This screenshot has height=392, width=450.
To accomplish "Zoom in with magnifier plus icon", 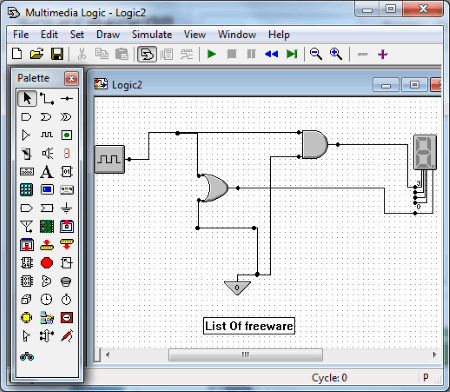I will tap(336, 54).
